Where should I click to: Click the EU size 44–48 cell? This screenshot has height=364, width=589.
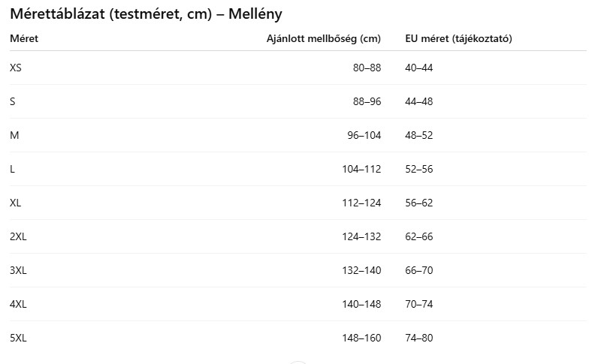pyautogui.click(x=419, y=101)
